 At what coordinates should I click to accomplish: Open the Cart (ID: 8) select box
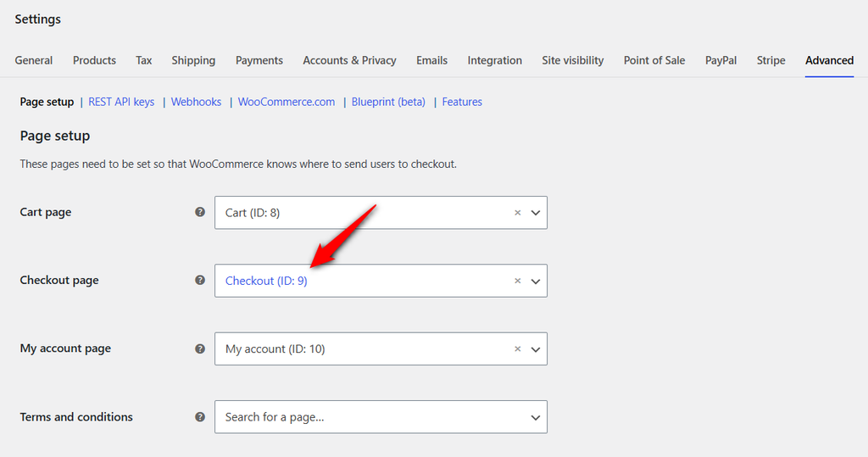point(381,213)
